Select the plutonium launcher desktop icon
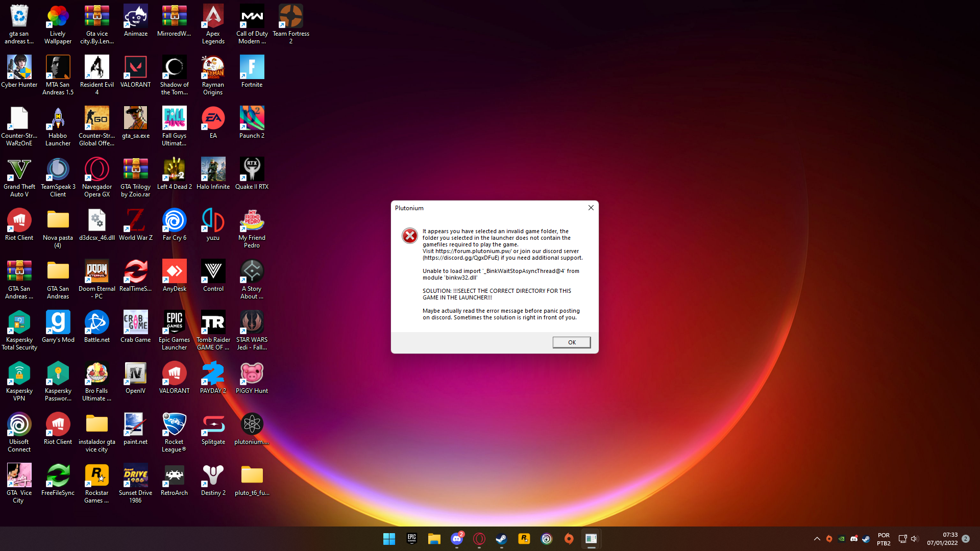Image resolution: width=980 pixels, height=551 pixels. pyautogui.click(x=252, y=429)
